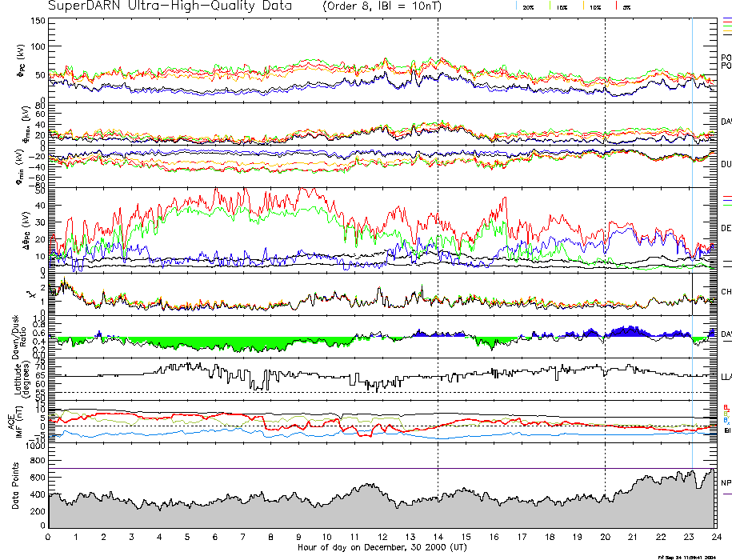Click the timestamp text at bottom-right corner
Viewport: 732px width, 560px height.
pyautogui.click(x=686, y=556)
